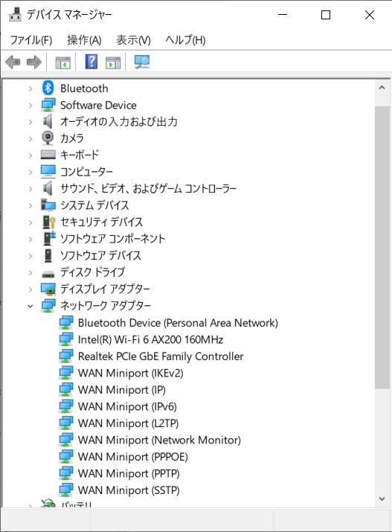Screen dimensions: 392x532
Task: Minimize the Device Manager window
Action: click(283, 15)
